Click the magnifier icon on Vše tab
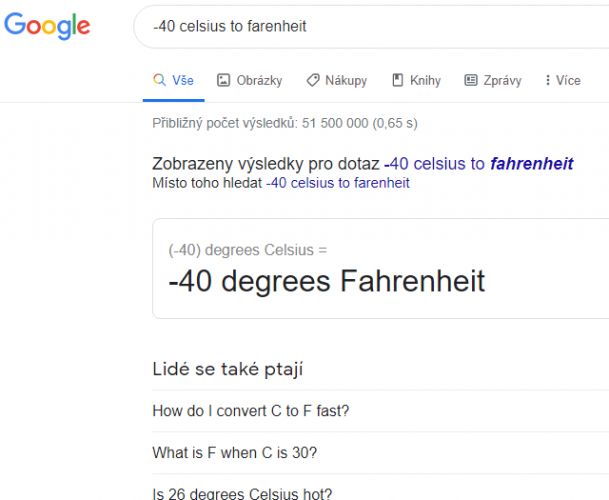This screenshot has height=500, width=609. 159,80
